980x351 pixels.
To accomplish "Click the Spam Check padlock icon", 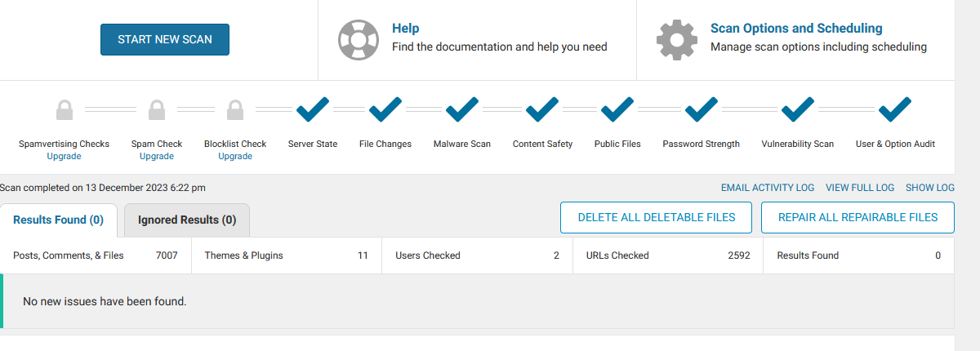I will coord(157,109).
